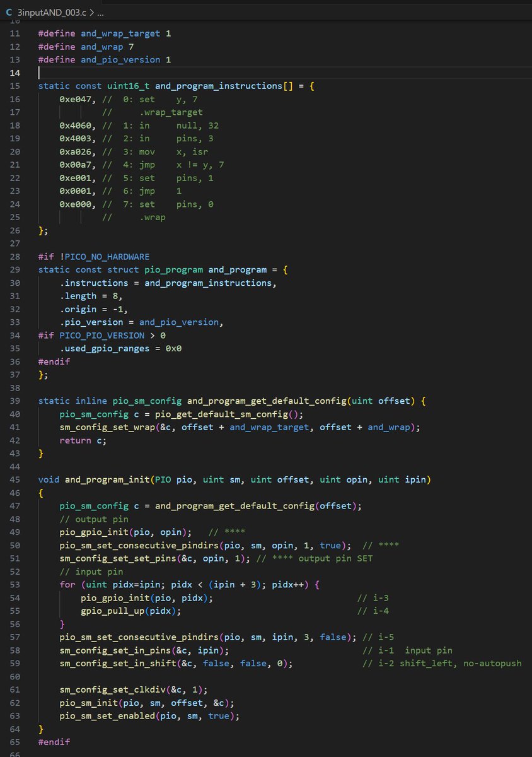Click the hex value '0x4003'
Screen dimensions: 532x757
[75, 138]
